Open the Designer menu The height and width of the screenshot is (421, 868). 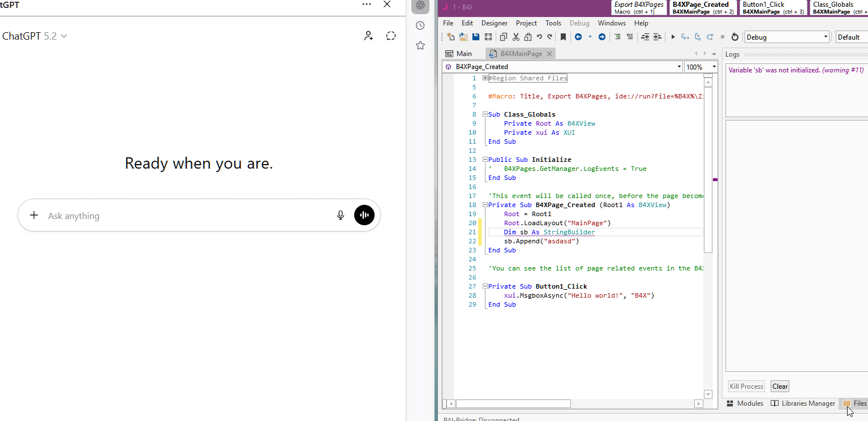494,23
